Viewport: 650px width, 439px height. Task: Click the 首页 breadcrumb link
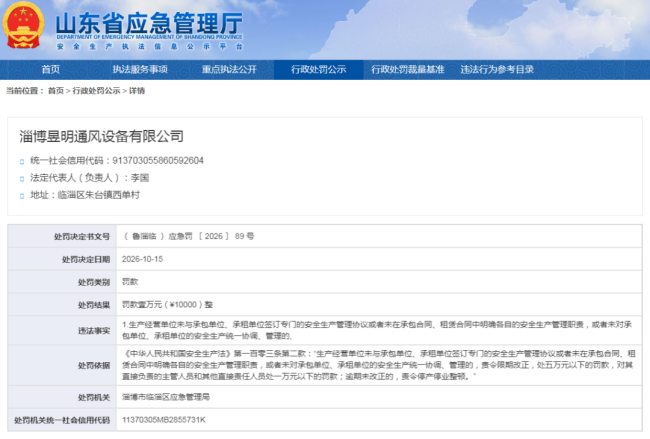click(56, 91)
